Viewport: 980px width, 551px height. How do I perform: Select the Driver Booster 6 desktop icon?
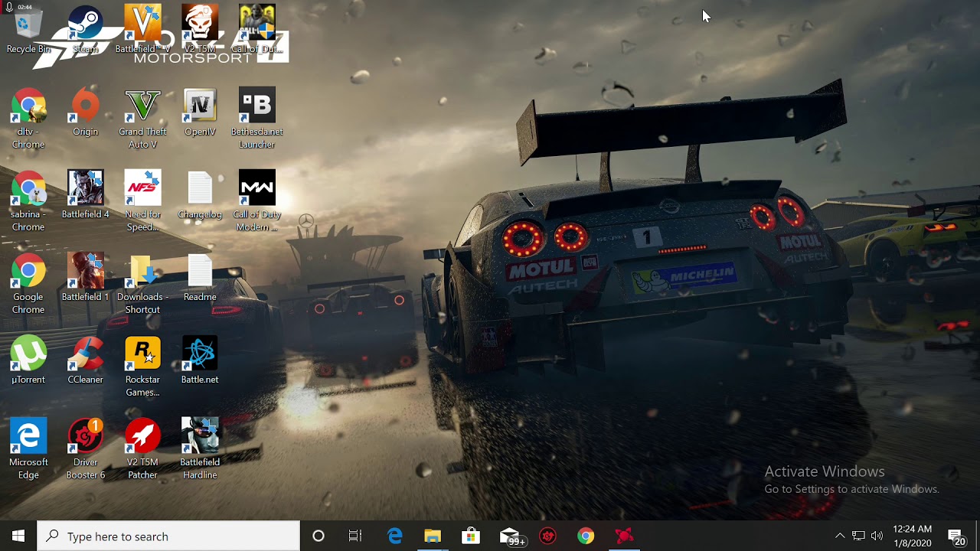85,450
